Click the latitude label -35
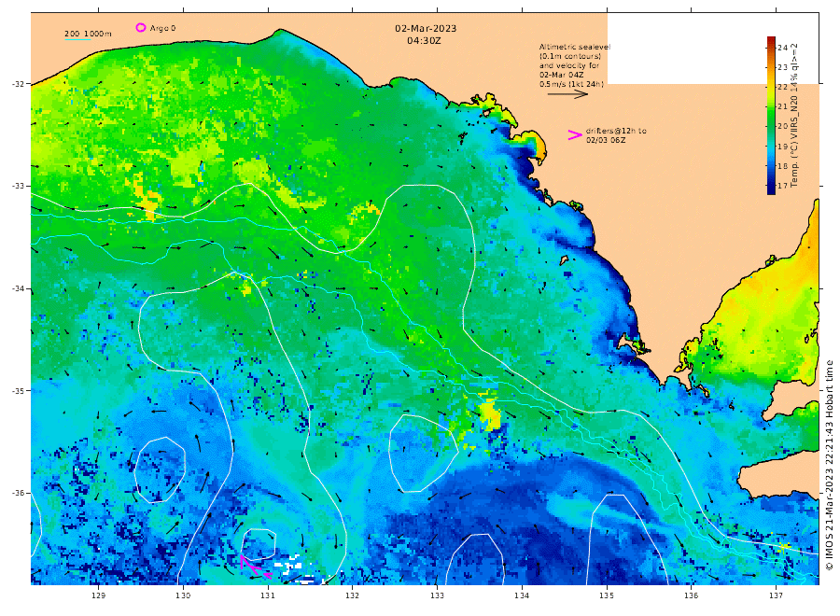840x616 pixels. coord(19,390)
